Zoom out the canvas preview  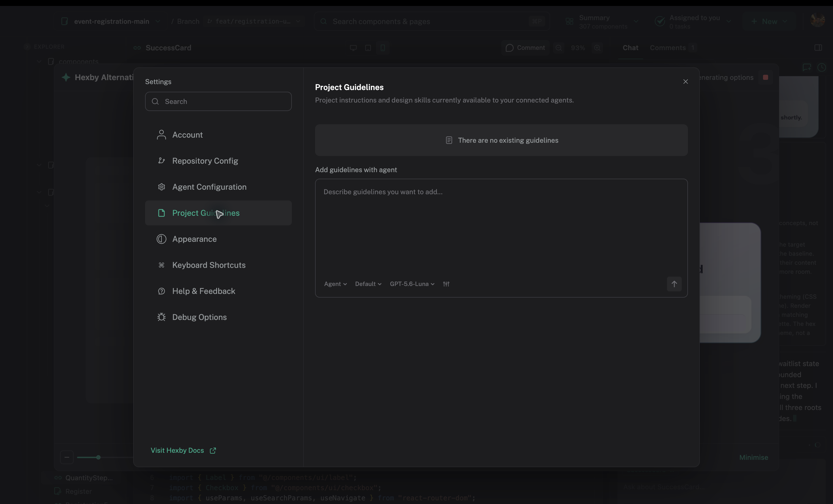coord(558,48)
